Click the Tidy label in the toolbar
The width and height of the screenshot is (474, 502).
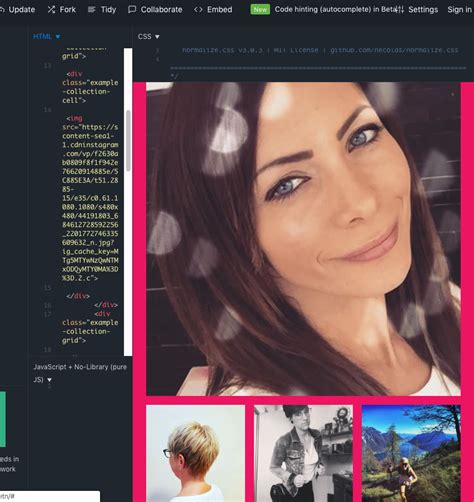108,10
